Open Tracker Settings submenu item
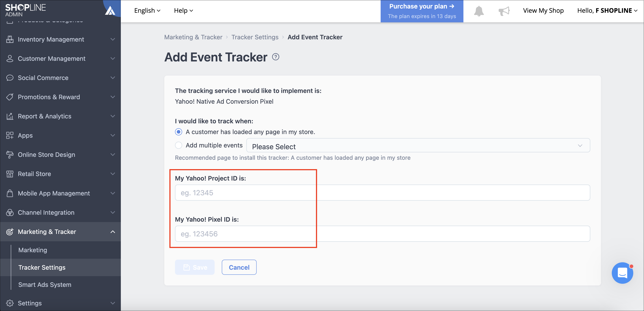 pos(42,267)
